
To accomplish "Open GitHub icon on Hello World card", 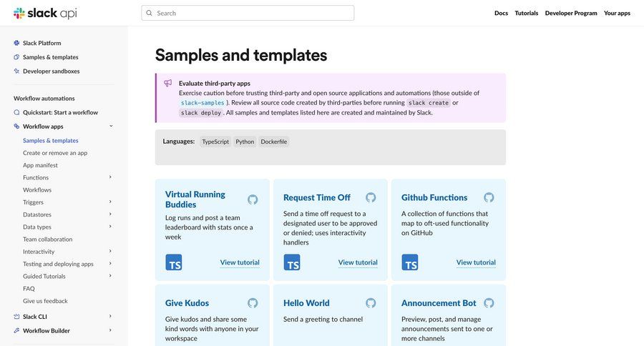I will (371, 303).
